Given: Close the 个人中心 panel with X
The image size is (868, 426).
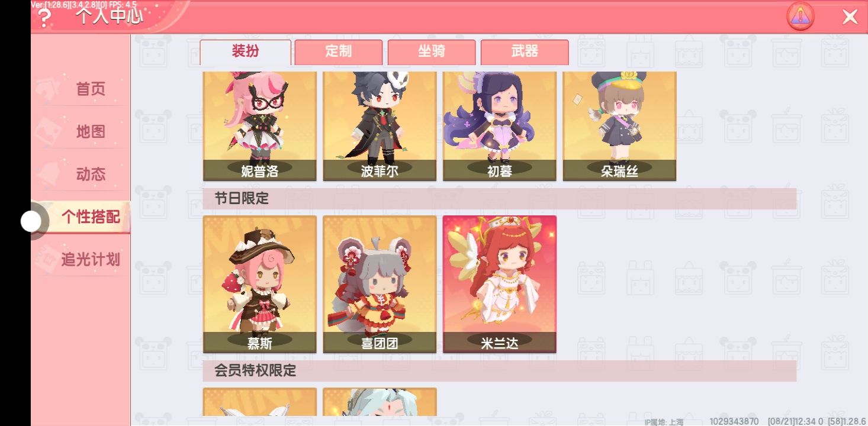Looking at the screenshot, I should [850, 17].
